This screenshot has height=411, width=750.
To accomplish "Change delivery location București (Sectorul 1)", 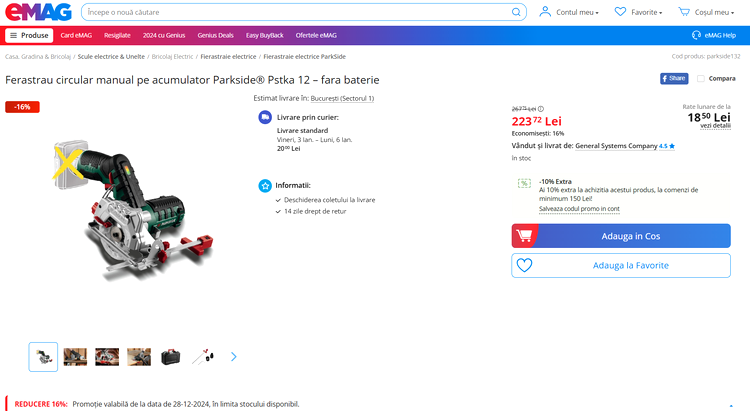I will tap(342, 99).
